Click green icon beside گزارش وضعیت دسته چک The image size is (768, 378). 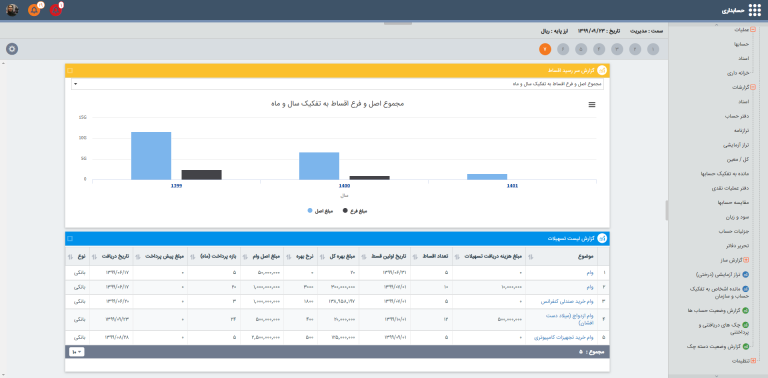tap(745, 346)
